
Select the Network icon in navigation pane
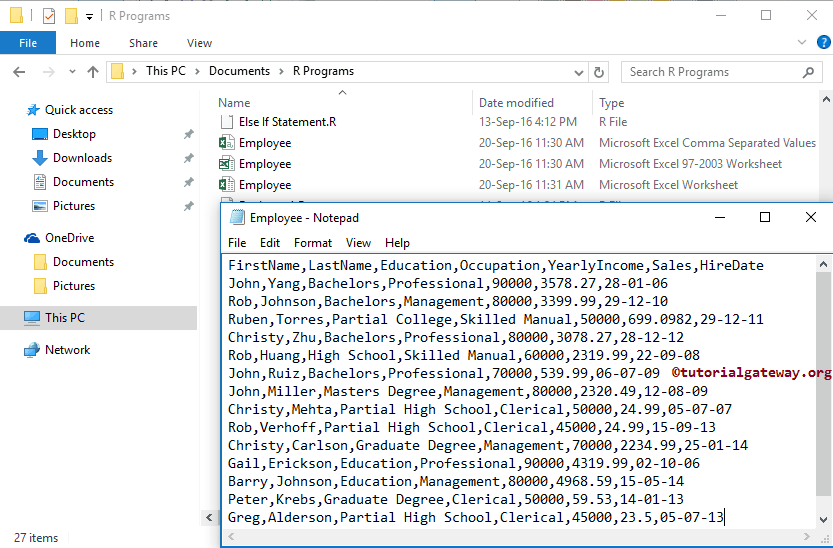tap(31, 350)
